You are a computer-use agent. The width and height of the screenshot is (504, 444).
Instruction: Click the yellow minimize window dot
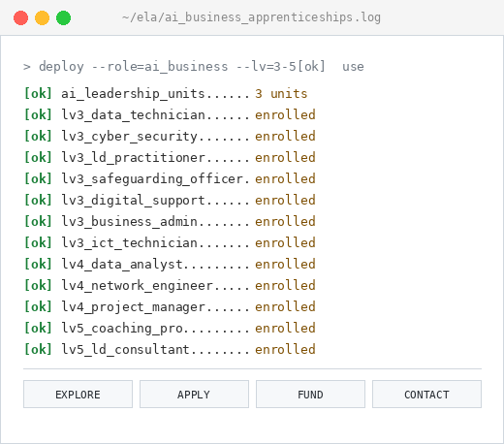(x=42, y=17)
